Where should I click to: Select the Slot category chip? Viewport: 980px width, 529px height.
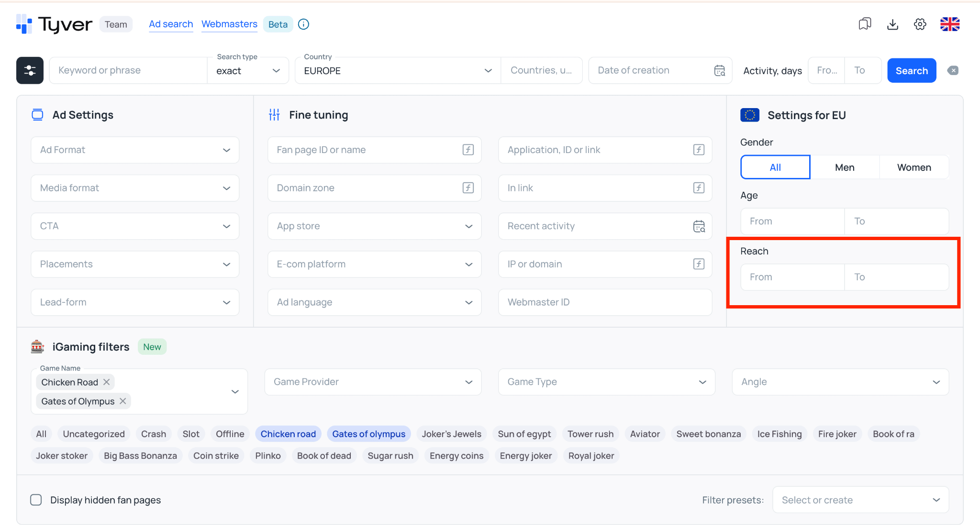click(191, 434)
